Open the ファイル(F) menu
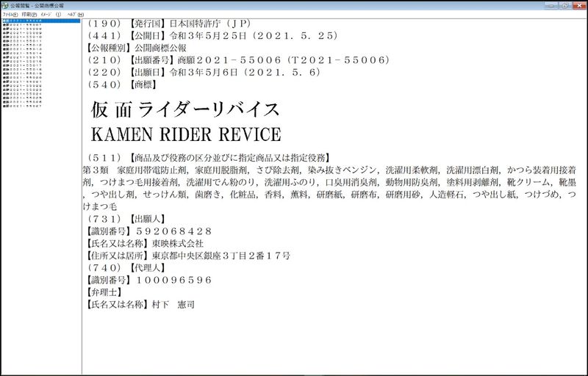The height and width of the screenshot is (376, 588). [10, 15]
